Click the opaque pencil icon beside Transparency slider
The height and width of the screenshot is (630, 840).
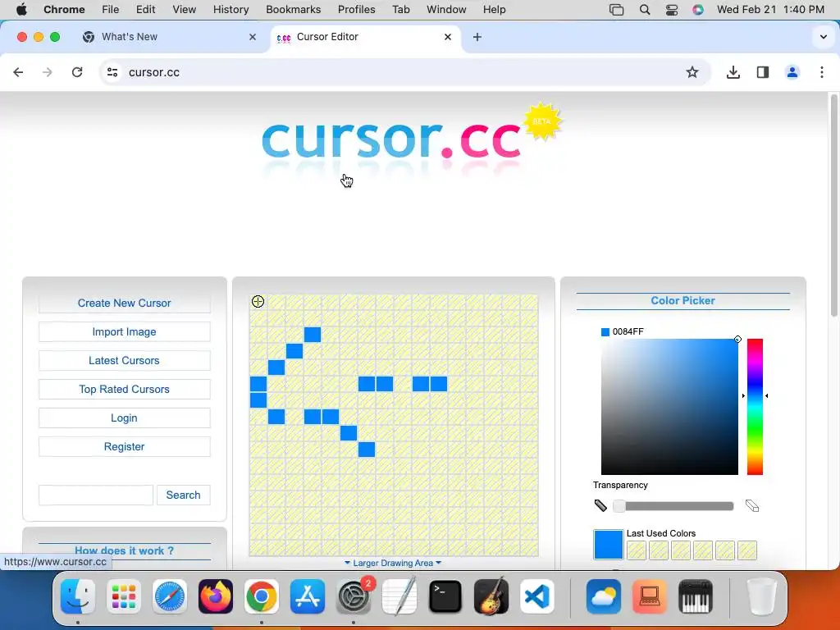(600, 505)
